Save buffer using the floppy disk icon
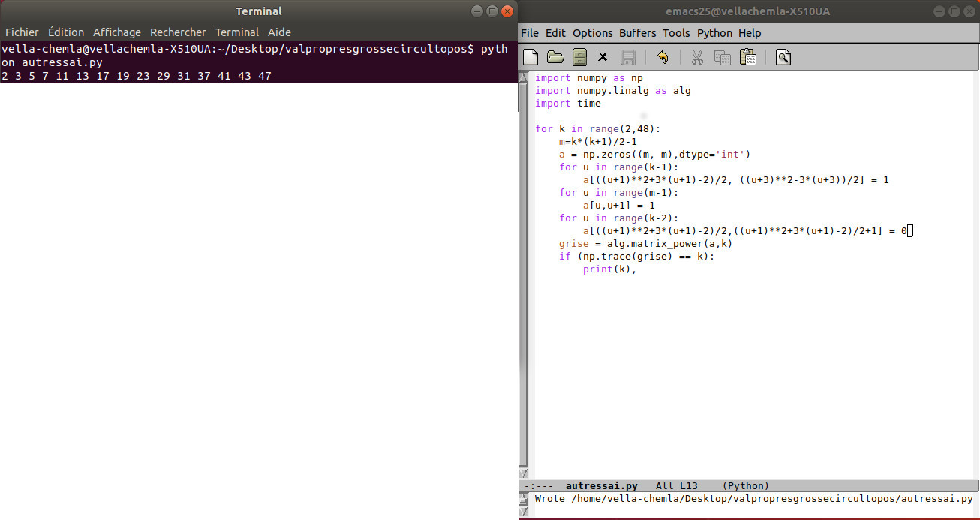The width and height of the screenshot is (980, 520). 628,57
